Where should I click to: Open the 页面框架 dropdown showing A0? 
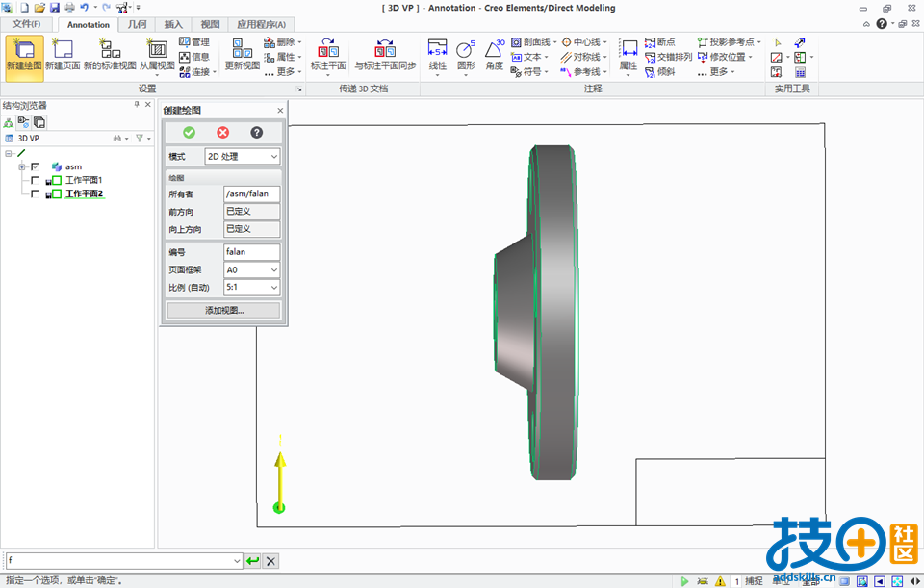pos(251,269)
